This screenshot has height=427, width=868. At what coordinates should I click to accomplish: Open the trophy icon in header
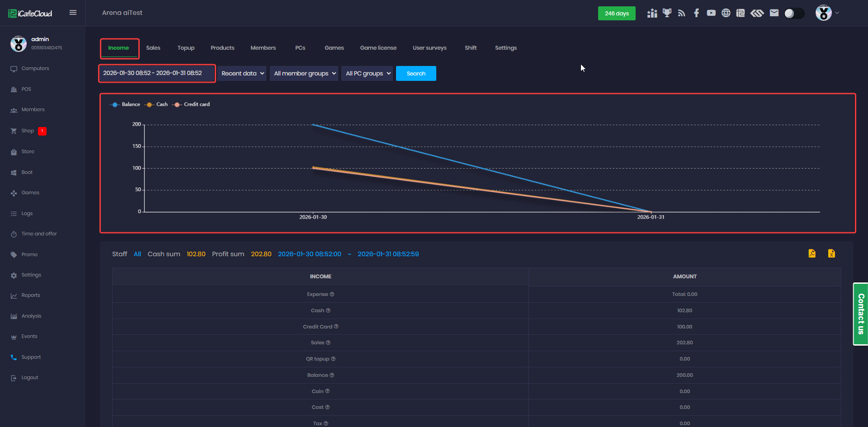coord(667,13)
